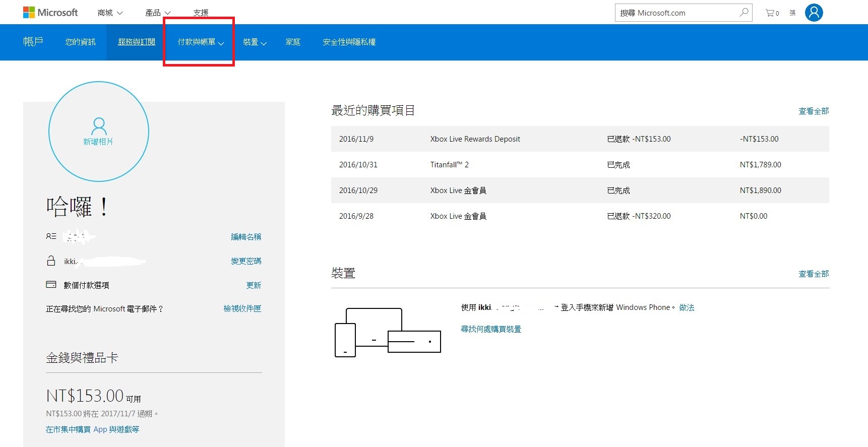Click the 編輯名稱 link
This screenshot has width=868, height=447.
[246, 237]
